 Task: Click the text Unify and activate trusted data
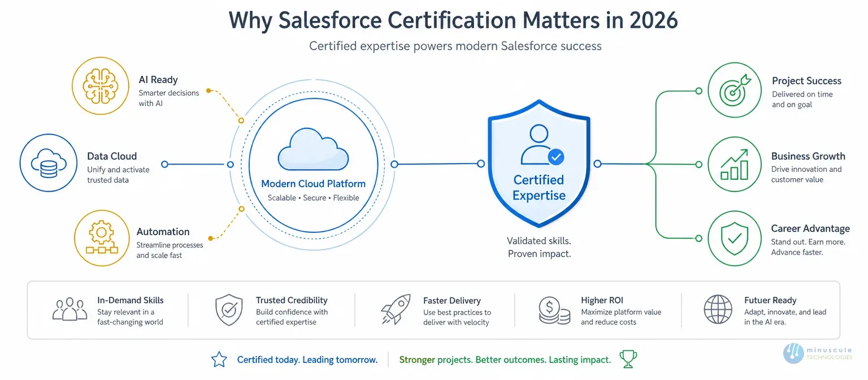pyautogui.click(x=118, y=175)
